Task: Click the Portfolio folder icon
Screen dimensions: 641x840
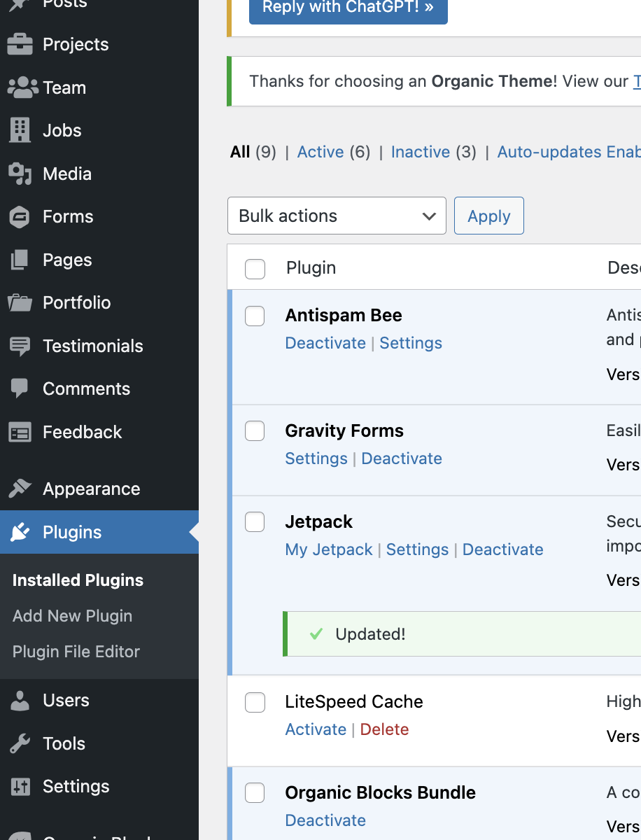Action: (20, 303)
